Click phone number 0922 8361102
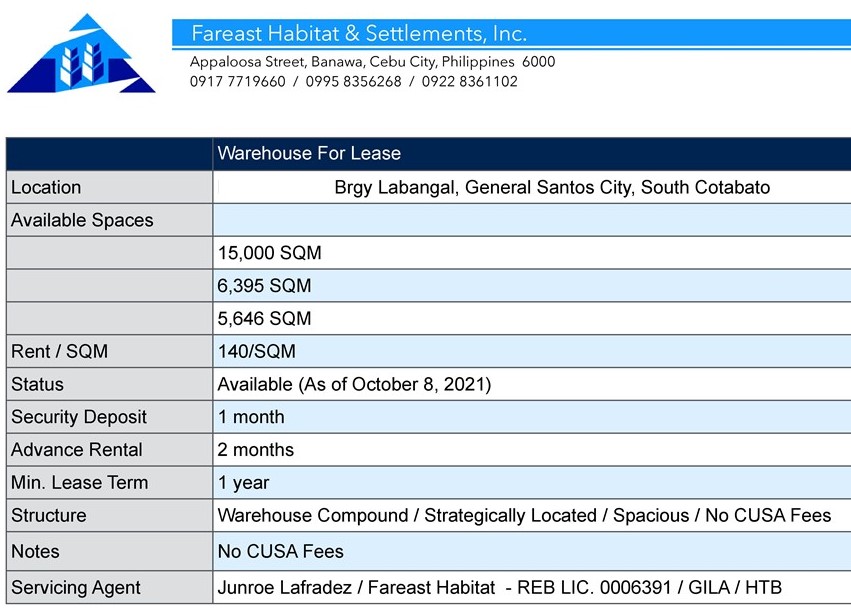Screen dimensions: 851x613 click(x=469, y=82)
